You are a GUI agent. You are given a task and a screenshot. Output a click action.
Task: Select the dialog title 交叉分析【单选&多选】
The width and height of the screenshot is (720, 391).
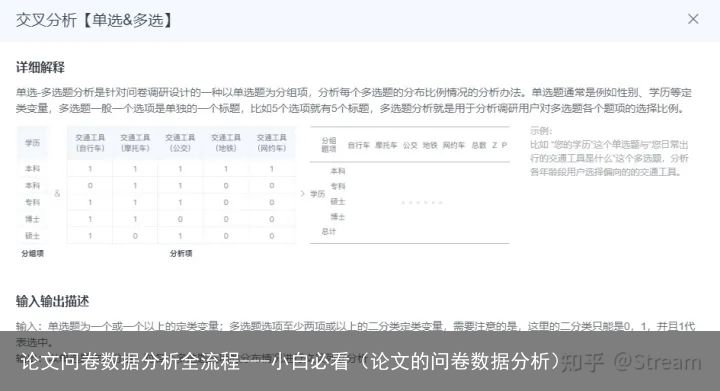pos(94,20)
